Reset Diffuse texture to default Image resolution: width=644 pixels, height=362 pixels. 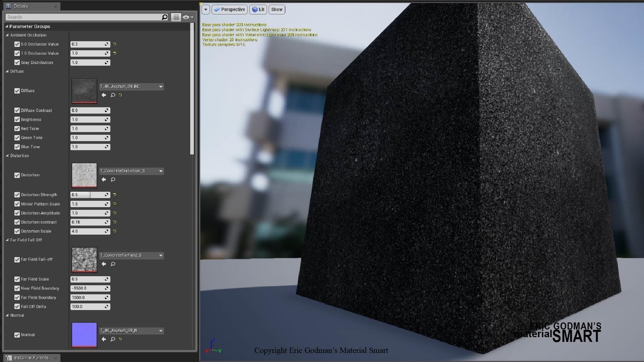point(120,95)
